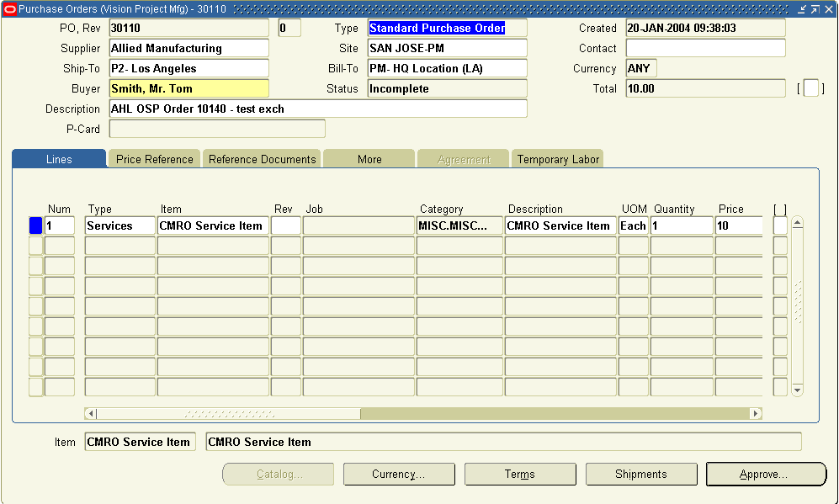Click the horizontal scroll right arrow

[x=756, y=413]
